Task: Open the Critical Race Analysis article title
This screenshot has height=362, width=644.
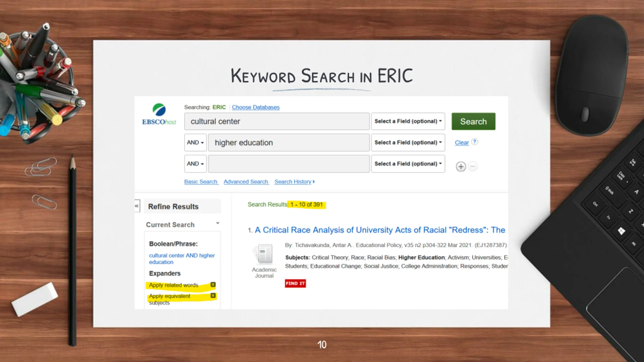Action: [380, 230]
